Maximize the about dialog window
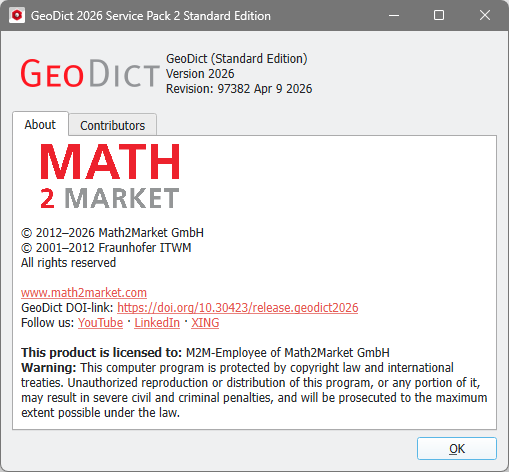The width and height of the screenshot is (509, 472). (439, 15)
